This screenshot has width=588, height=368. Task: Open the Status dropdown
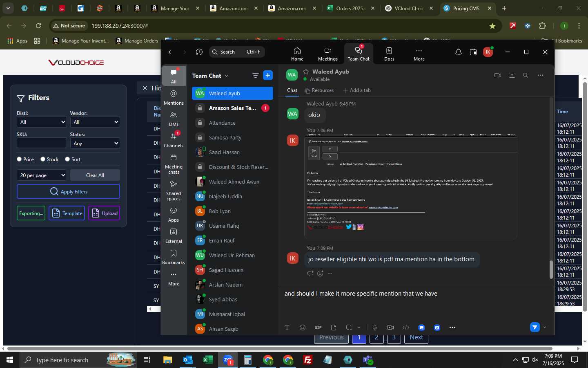95,143
